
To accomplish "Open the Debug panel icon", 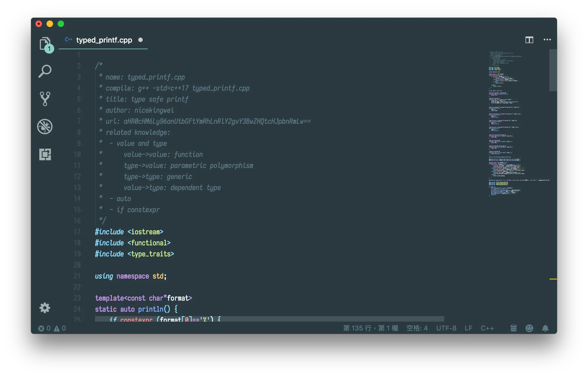I will [45, 127].
